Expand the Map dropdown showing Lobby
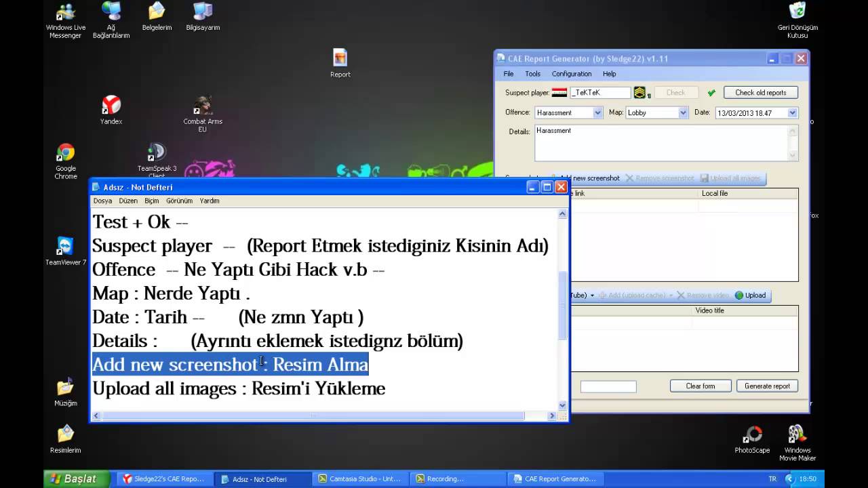 click(x=683, y=113)
